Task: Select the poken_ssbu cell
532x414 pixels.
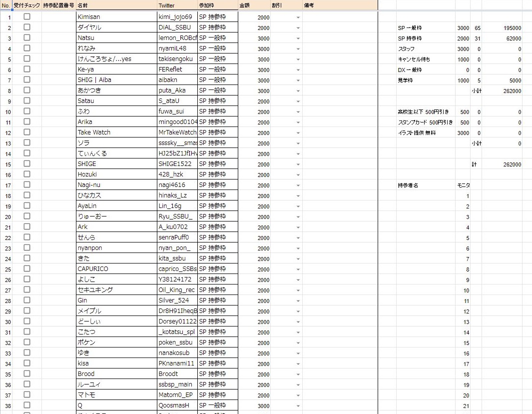Action: 177,342
